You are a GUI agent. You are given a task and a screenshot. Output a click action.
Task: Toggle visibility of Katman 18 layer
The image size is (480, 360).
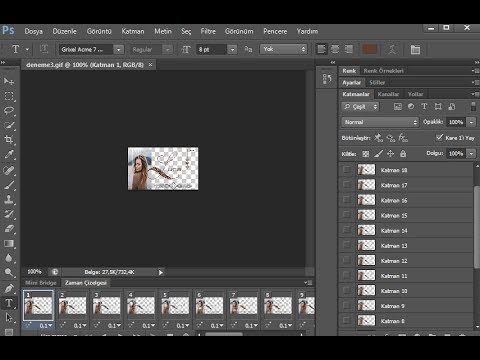tap(347, 170)
